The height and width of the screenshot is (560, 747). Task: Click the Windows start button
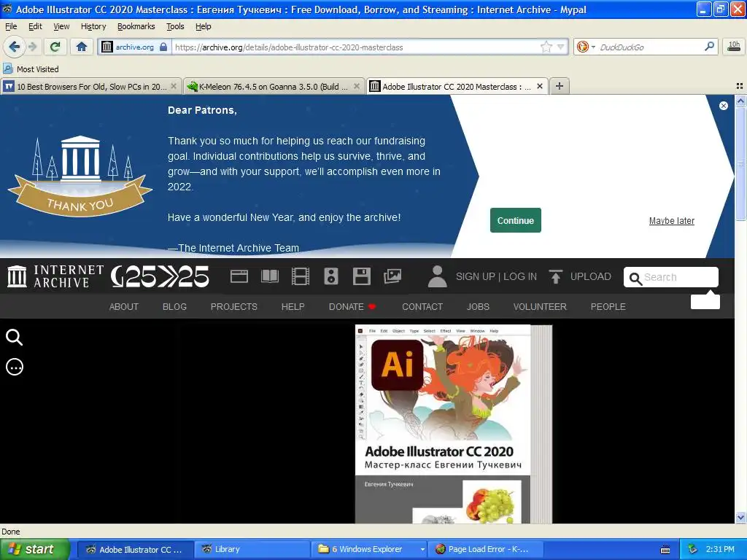pyautogui.click(x=35, y=550)
